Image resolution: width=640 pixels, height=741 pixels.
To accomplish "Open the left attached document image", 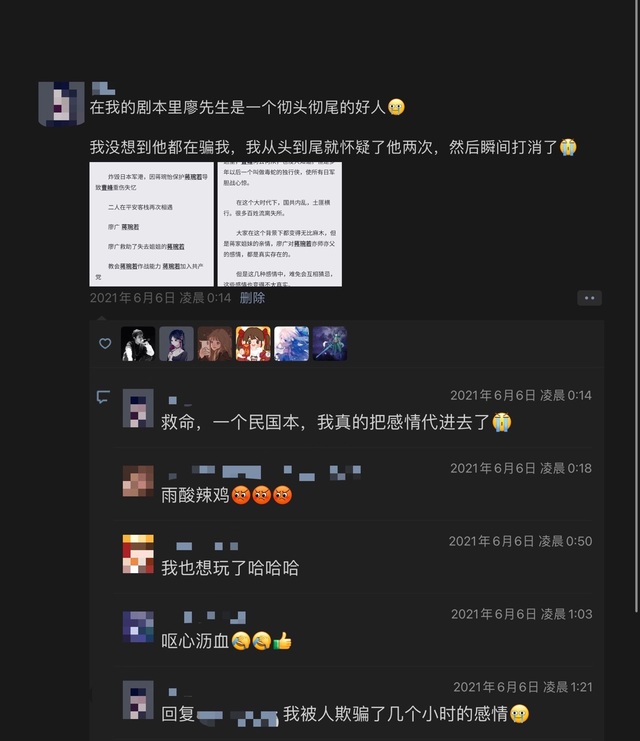I will click(152, 224).
